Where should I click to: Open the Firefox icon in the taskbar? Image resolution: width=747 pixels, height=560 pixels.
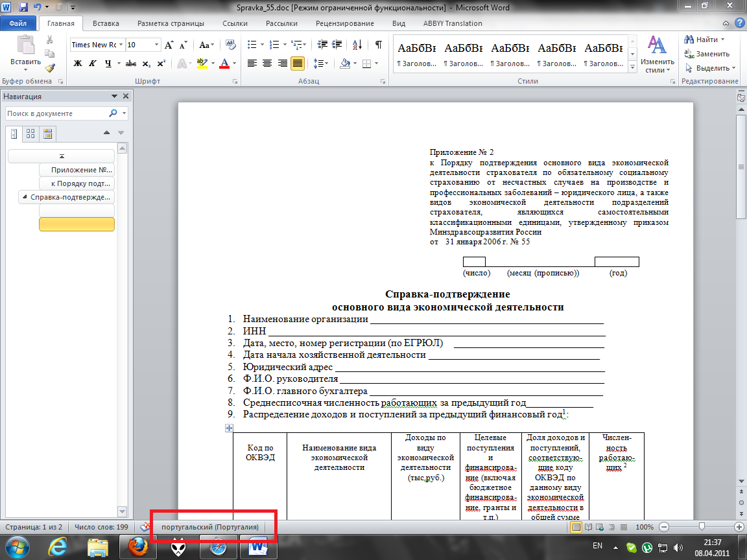click(139, 547)
